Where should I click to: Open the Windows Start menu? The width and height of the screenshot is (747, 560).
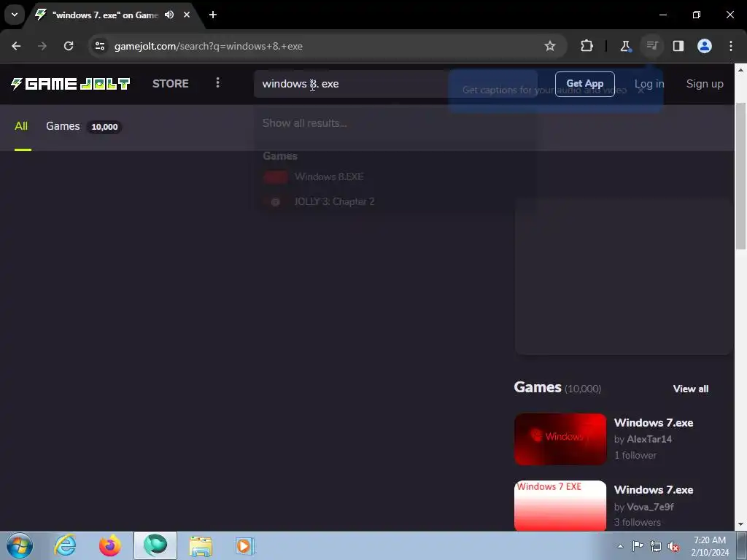(20, 545)
